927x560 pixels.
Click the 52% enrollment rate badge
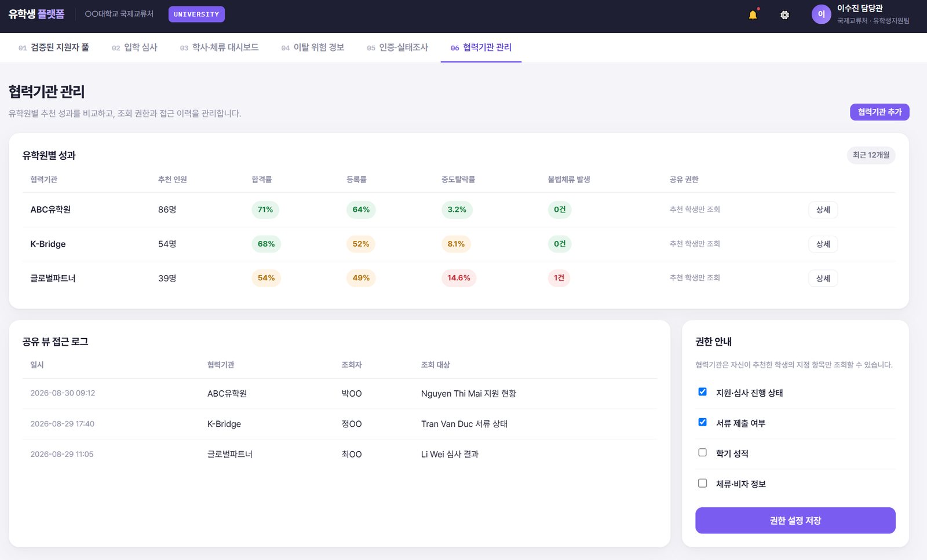361,244
